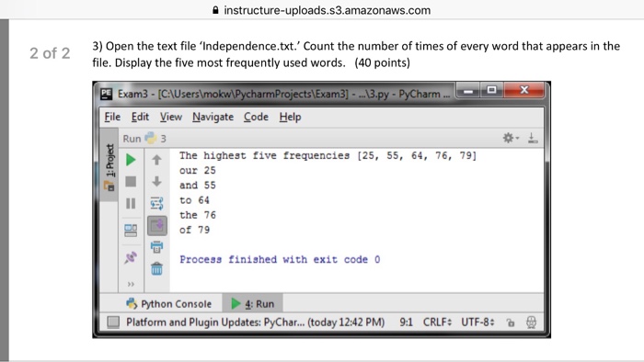Viewport: 644px width, 362px height.
Task: Clear all output with trash icon
Action: tap(156, 269)
